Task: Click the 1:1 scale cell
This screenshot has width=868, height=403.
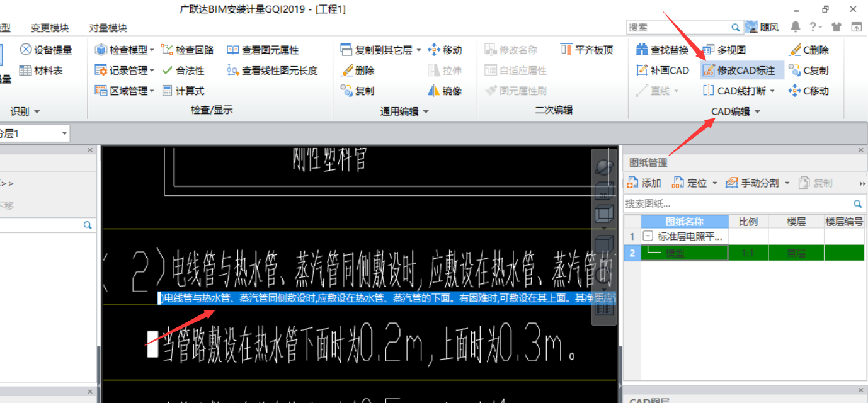Action: 748,253
